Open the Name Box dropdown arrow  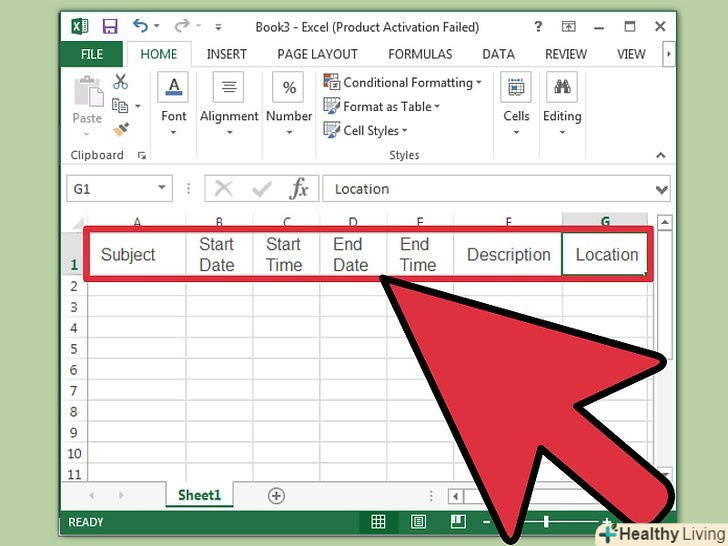coord(162,188)
